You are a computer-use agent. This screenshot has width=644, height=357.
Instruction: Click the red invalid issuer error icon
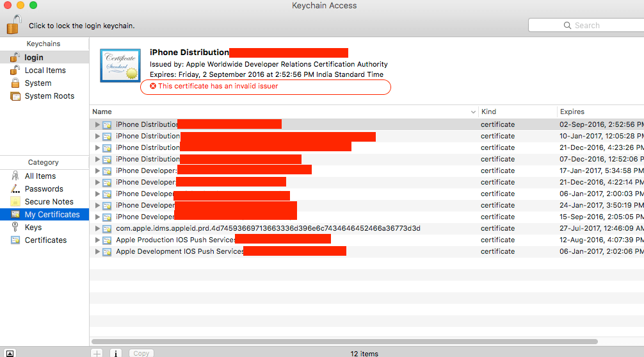(153, 86)
